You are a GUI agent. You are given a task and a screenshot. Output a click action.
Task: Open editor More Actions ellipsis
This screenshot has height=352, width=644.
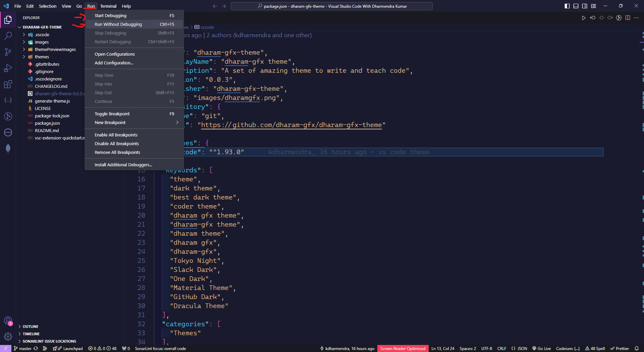pos(637,18)
